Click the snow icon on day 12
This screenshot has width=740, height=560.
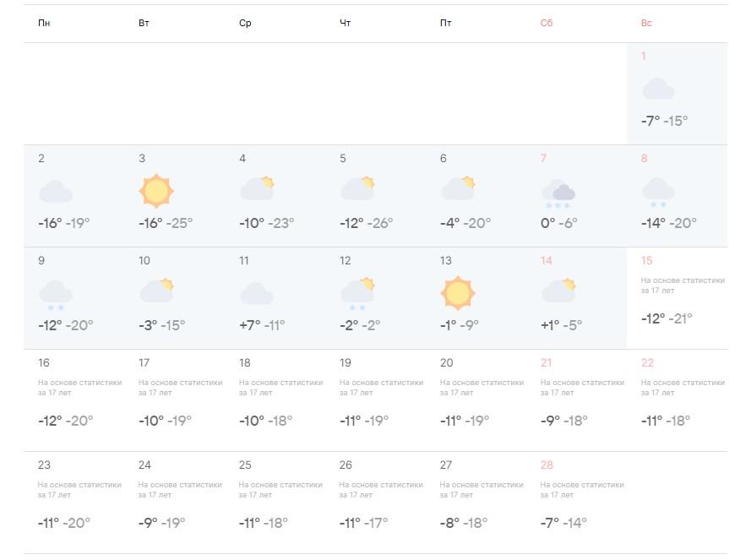357,294
